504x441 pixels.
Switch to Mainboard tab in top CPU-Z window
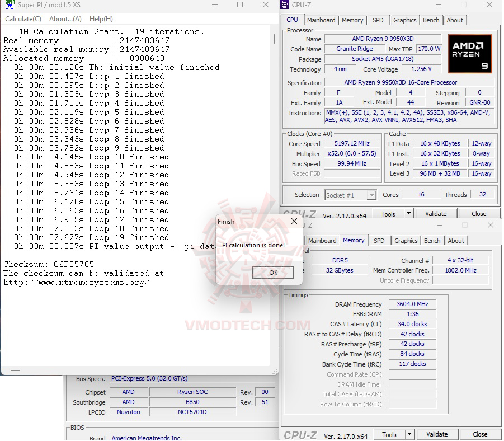click(321, 20)
